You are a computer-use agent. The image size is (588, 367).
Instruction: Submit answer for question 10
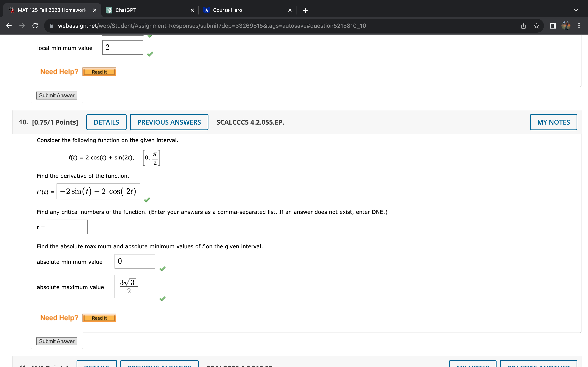[x=57, y=341]
